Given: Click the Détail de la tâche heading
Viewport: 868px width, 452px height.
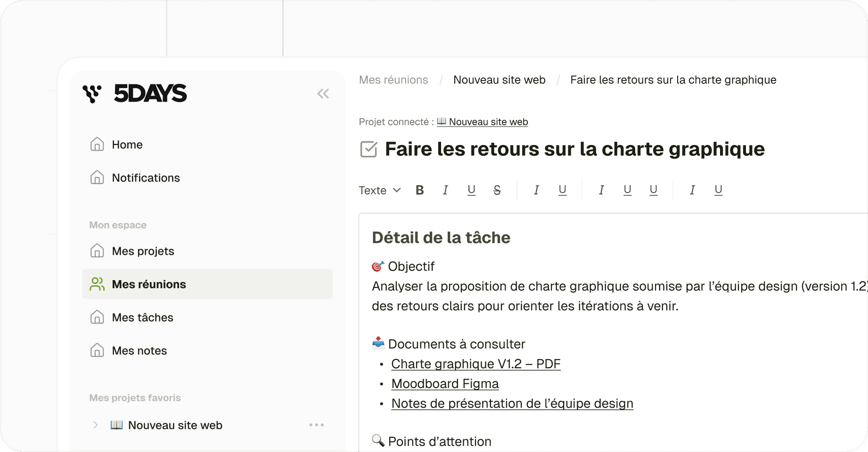Looking at the screenshot, I should [441, 238].
